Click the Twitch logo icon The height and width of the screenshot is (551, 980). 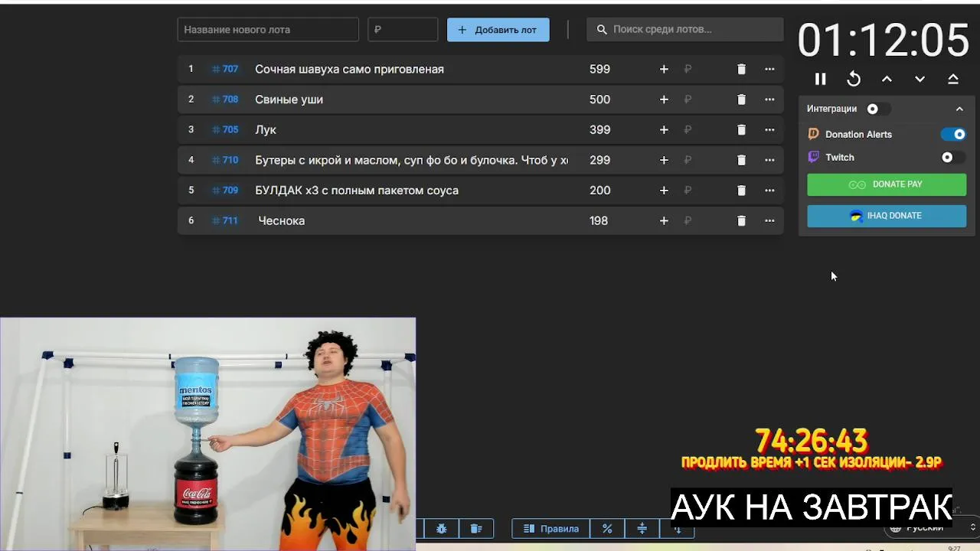click(814, 157)
